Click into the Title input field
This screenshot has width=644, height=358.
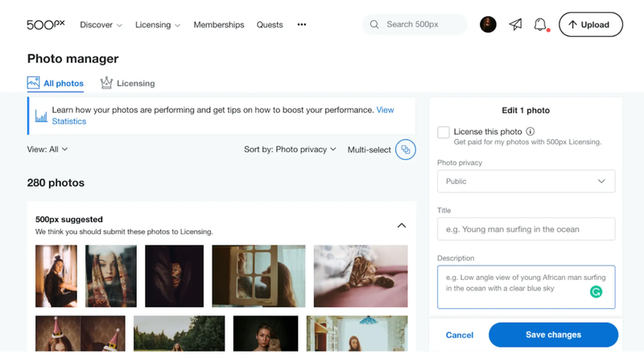[x=526, y=229]
